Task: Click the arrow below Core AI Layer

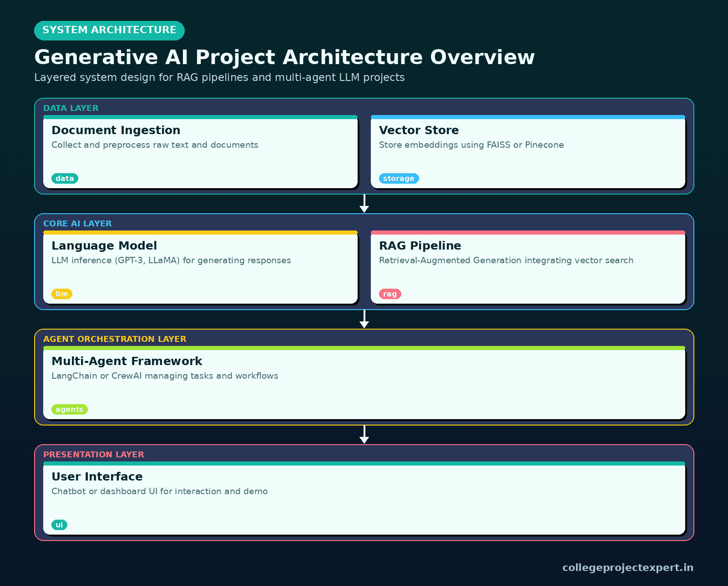Action: 364,319
